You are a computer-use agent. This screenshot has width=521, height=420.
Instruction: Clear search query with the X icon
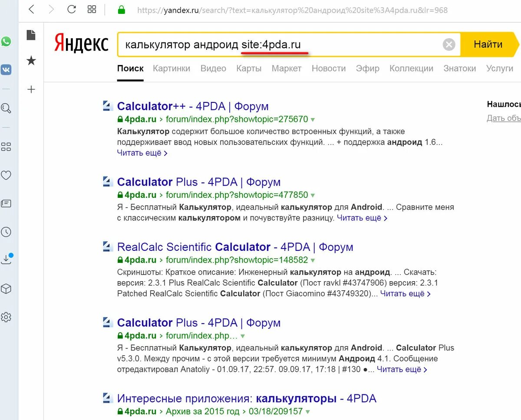point(449,44)
